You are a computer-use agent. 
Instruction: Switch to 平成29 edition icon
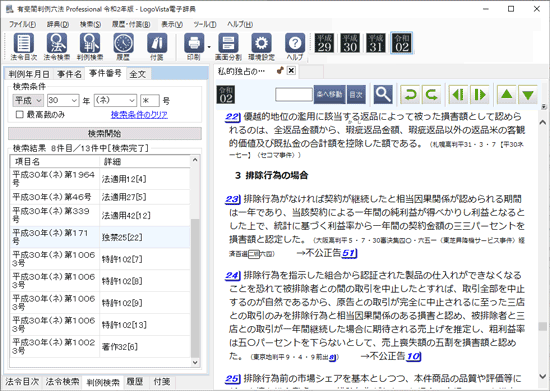click(324, 43)
